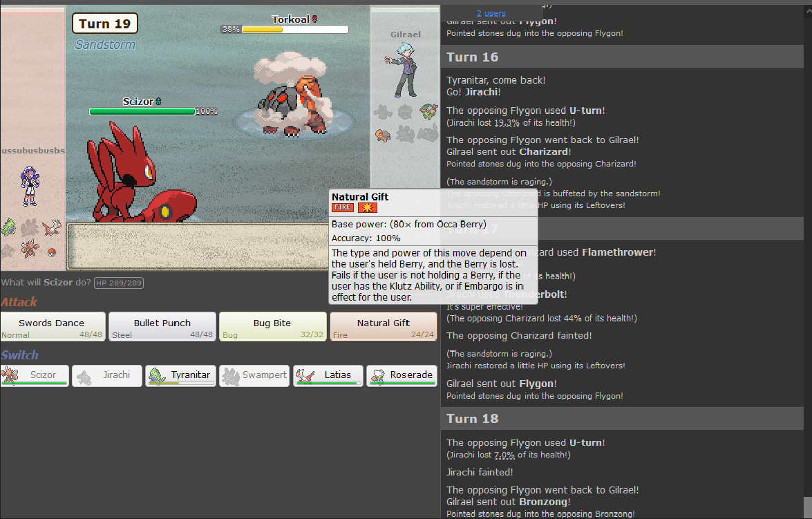
Task: Click the active Scizor switch button
Action: [35, 375]
